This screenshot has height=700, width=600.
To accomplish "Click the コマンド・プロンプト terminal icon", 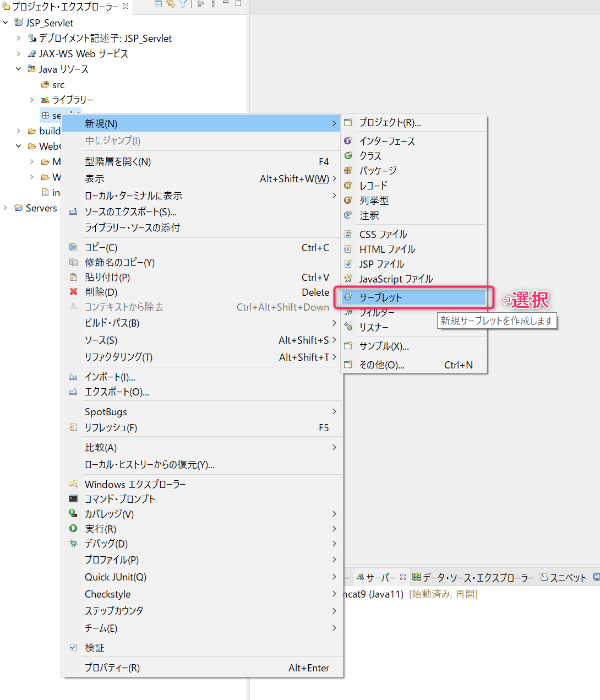I will (x=73, y=498).
